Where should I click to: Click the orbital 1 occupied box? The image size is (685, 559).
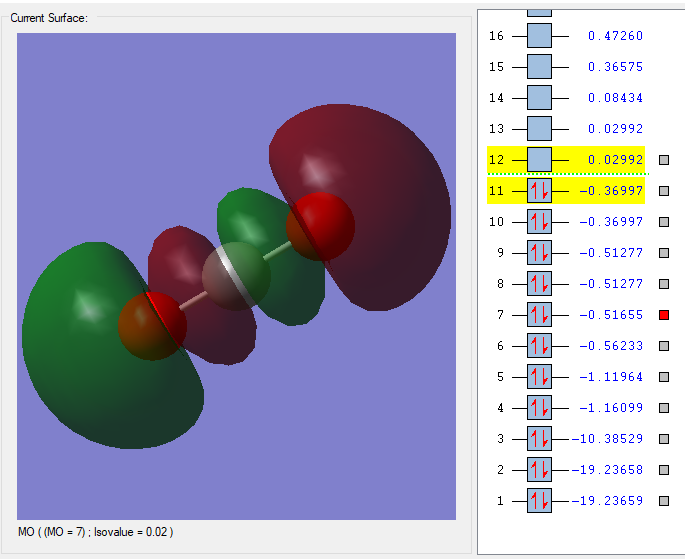pos(539,501)
